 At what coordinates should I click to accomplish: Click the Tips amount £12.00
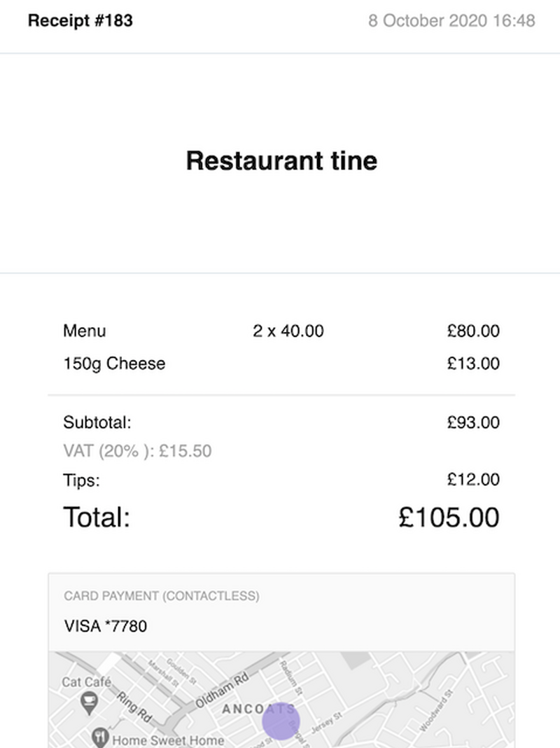[x=473, y=480]
